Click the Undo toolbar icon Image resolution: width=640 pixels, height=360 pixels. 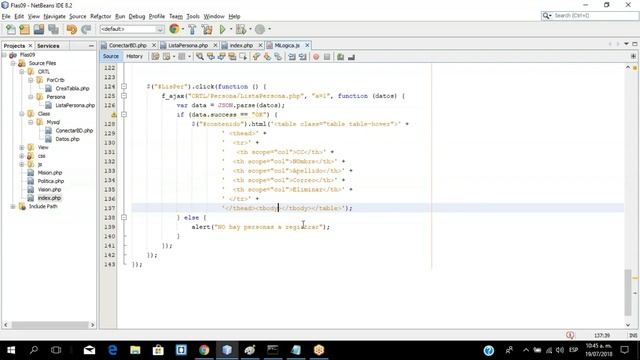72,29
